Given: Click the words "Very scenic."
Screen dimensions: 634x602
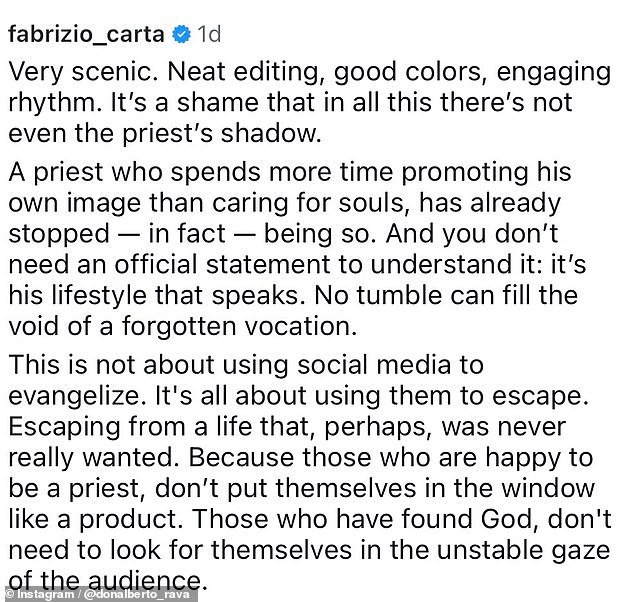Looking at the screenshot, I should tap(83, 72).
